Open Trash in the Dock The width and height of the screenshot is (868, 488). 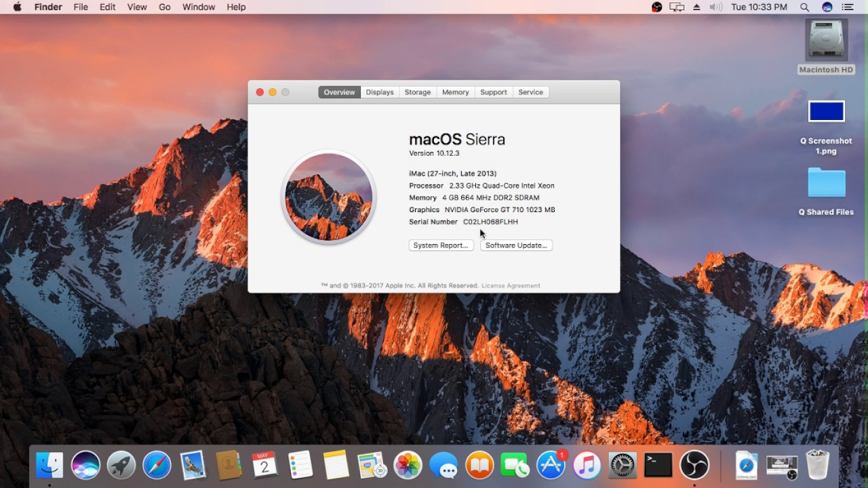tap(818, 465)
